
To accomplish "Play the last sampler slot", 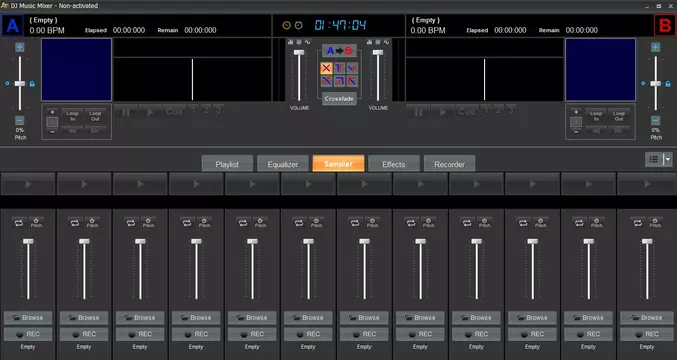I will click(x=647, y=184).
